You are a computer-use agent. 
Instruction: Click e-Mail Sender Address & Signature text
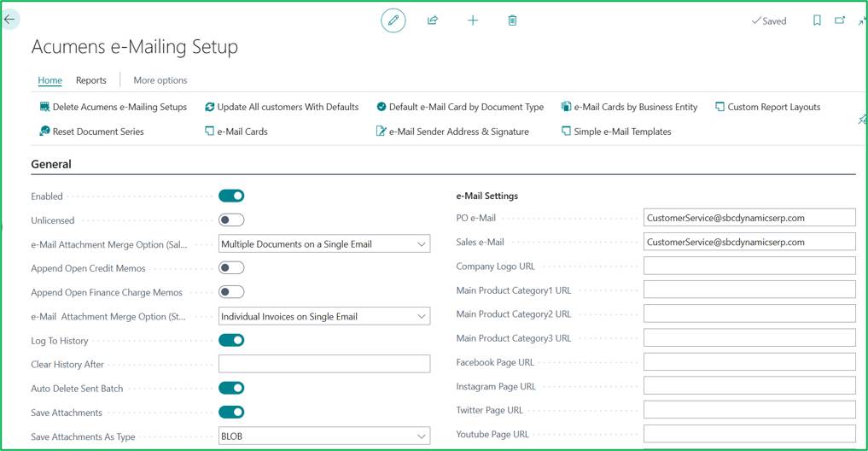459,132
